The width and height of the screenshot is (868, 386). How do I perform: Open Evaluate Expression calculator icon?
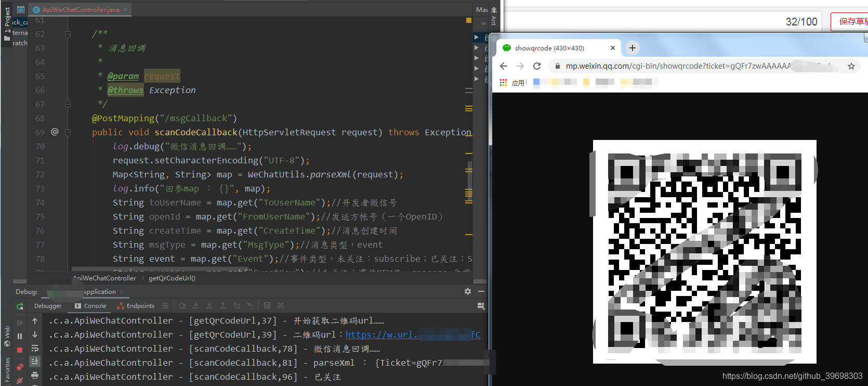tap(267, 306)
